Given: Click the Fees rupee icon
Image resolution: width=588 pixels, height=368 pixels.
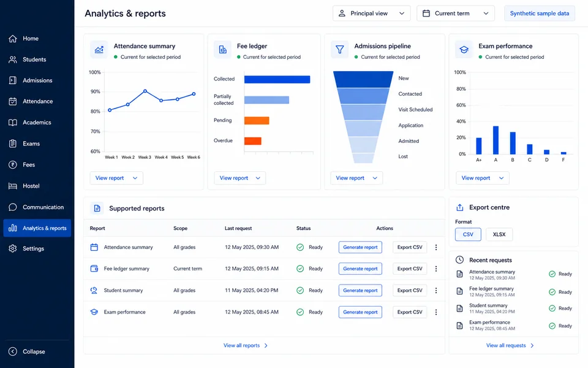Looking at the screenshot, I should tap(13, 164).
